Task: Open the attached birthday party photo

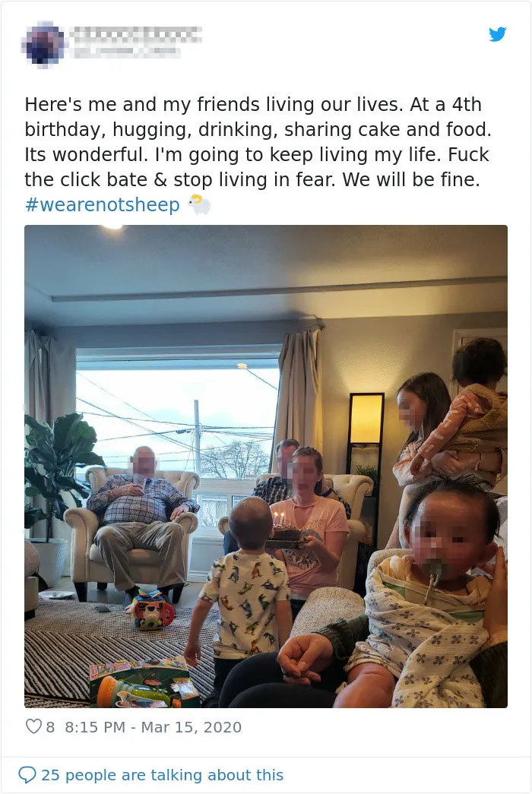Action: [266, 467]
